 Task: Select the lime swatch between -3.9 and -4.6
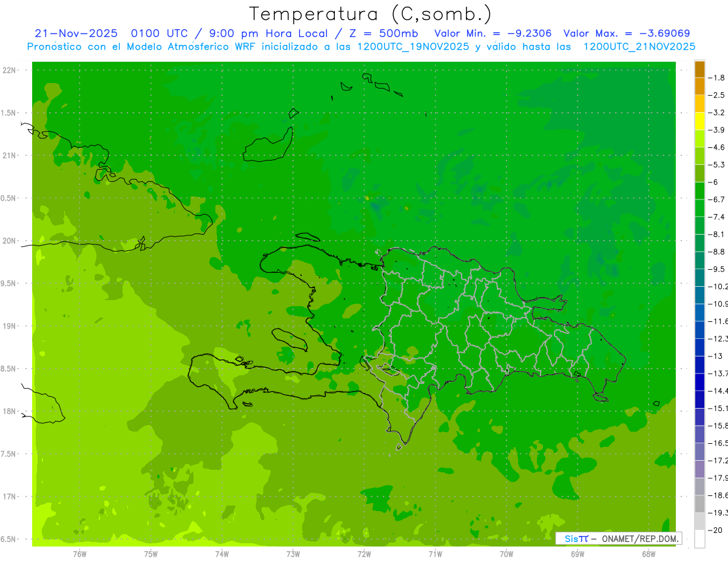tap(699, 139)
